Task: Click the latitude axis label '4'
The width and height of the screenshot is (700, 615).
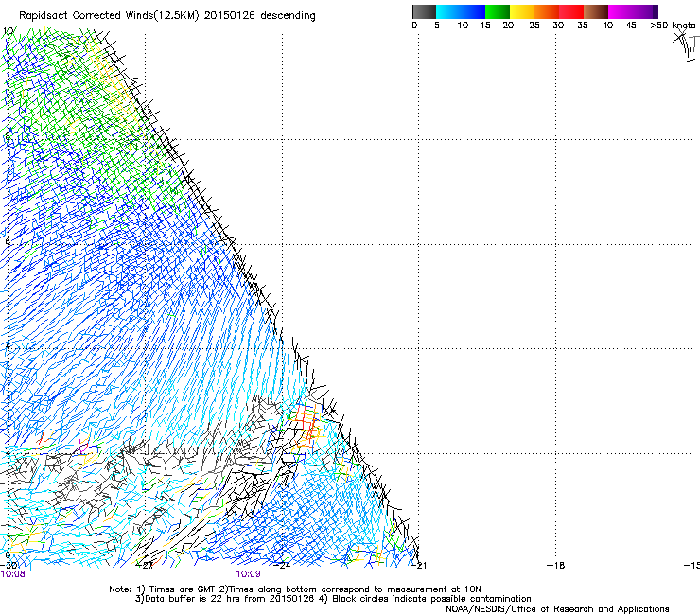Action: [8, 346]
